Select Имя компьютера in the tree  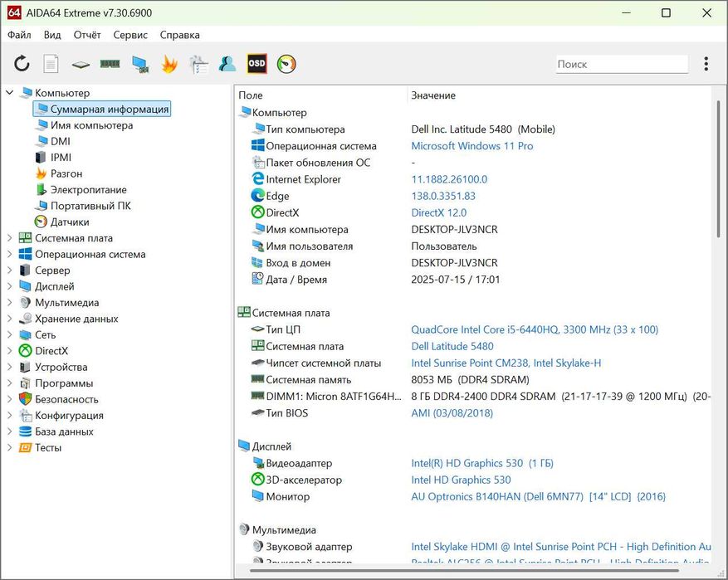tap(91, 125)
